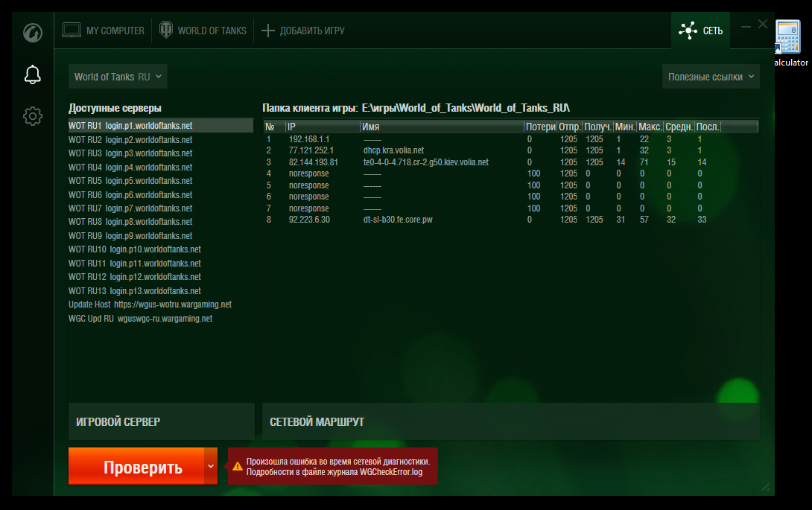Click the network nodes icon
Image resolution: width=812 pixels, height=510 pixels.
(688, 31)
